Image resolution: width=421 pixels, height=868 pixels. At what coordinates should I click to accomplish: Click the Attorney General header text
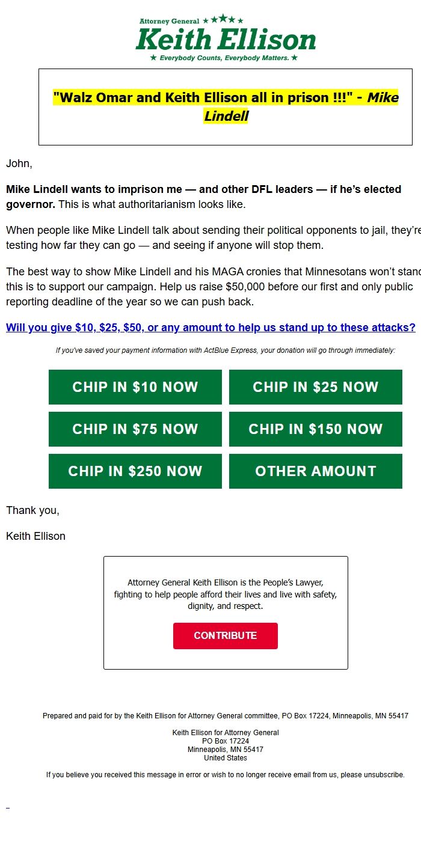169,20
